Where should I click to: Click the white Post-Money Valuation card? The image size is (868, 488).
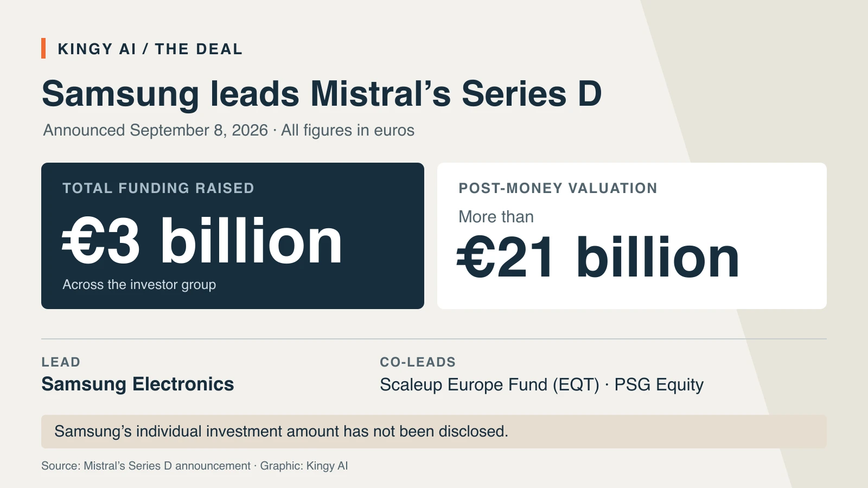tap(632, 236)
